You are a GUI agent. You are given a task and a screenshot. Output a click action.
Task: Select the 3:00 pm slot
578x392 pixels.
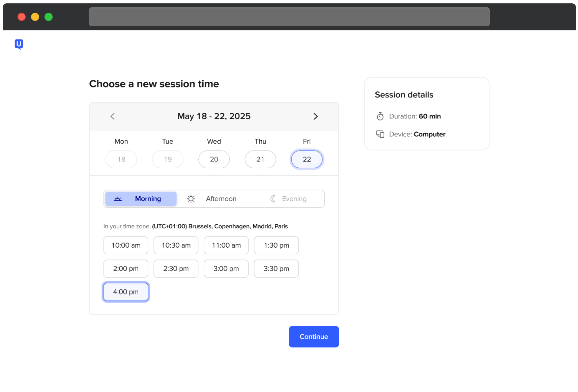[x=226, y=269]
